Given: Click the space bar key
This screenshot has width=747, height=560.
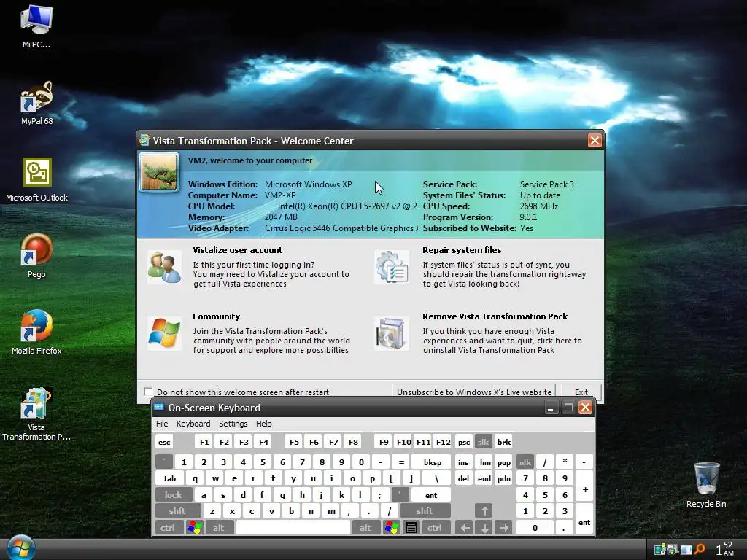Looking at the screenshot, I should [293, 528].
